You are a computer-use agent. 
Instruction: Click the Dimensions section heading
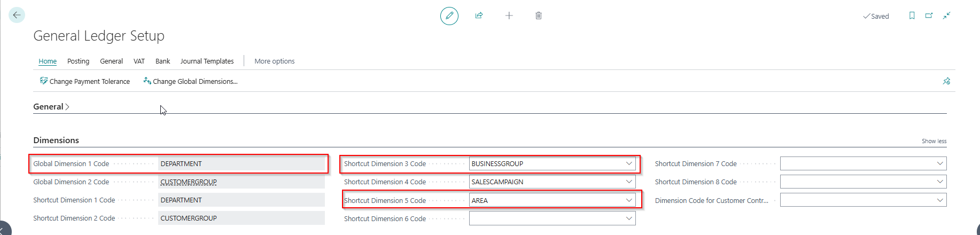tap(56, 140)
